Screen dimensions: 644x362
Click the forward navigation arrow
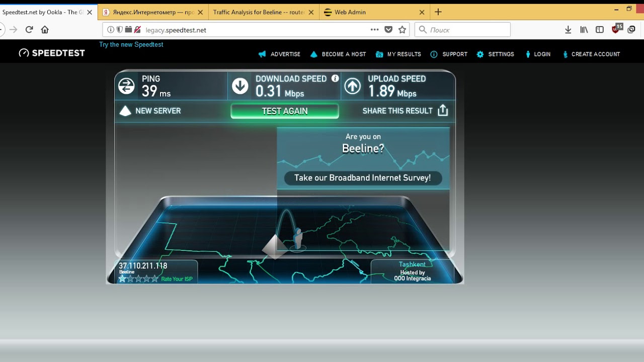(x=14, y=30)
